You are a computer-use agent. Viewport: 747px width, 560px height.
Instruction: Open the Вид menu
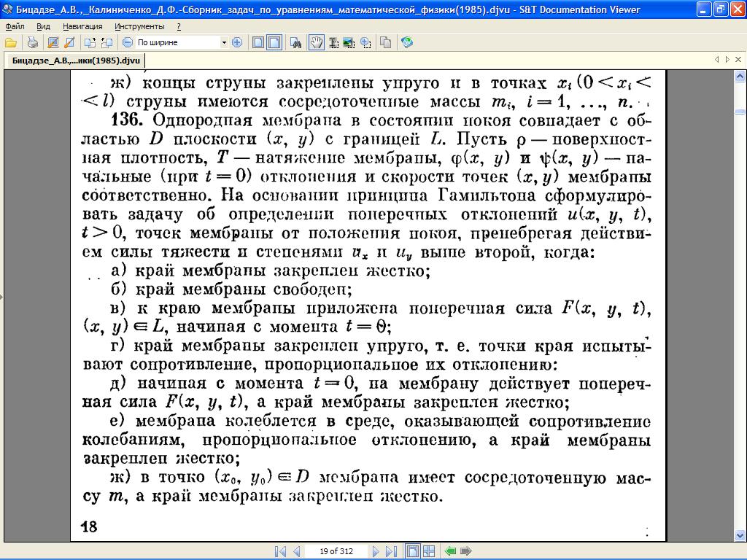point(43,26)
